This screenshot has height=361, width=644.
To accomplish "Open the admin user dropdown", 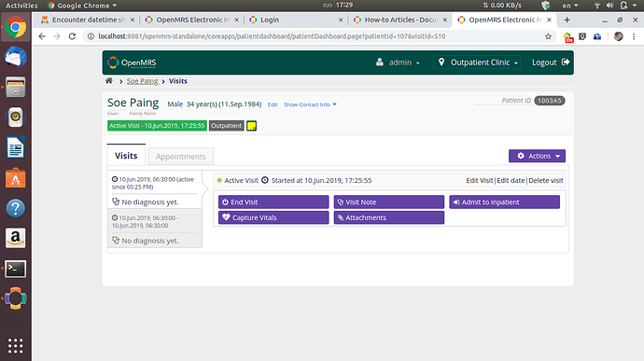I will 398,62.
